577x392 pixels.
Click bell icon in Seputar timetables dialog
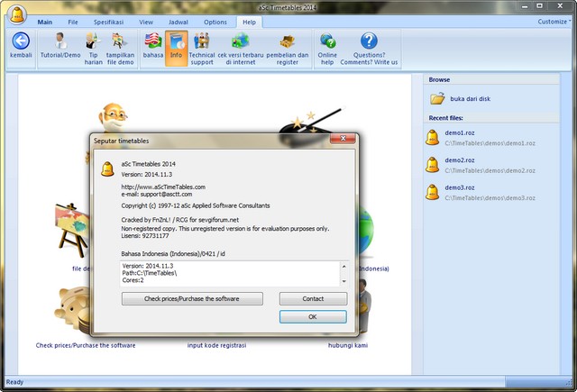pyautogui.click(x=107, y=169)
